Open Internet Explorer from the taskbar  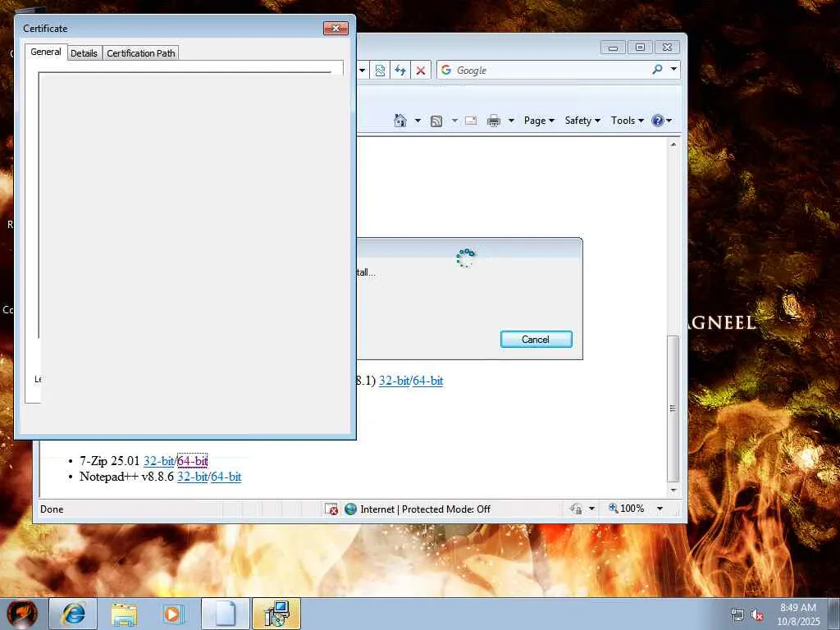point(73,614)
